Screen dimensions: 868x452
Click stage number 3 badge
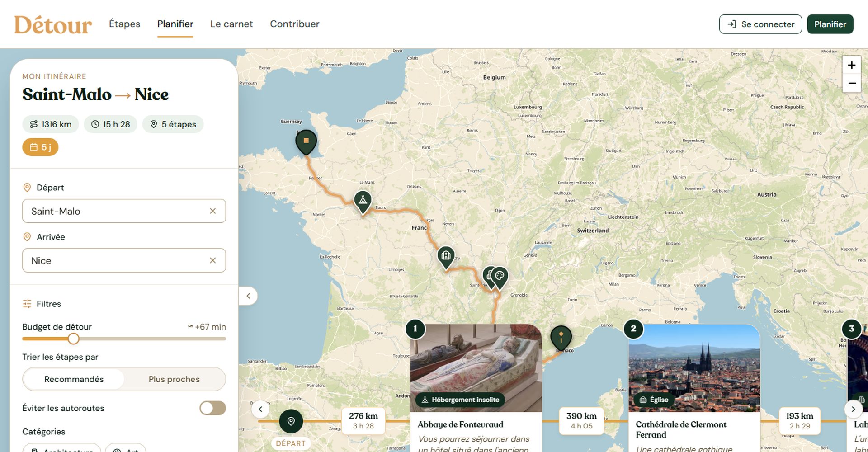click(x=852, y=329)
